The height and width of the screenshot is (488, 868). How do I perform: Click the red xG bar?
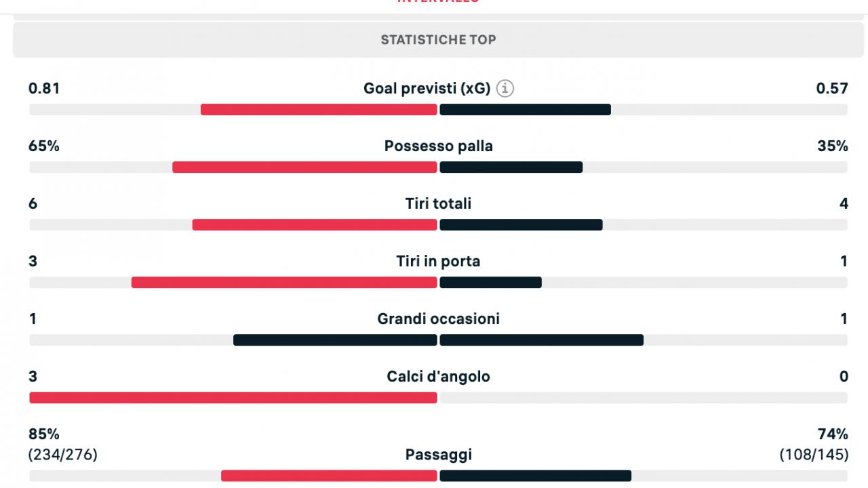pyautogui.click(x=319, y=110)
